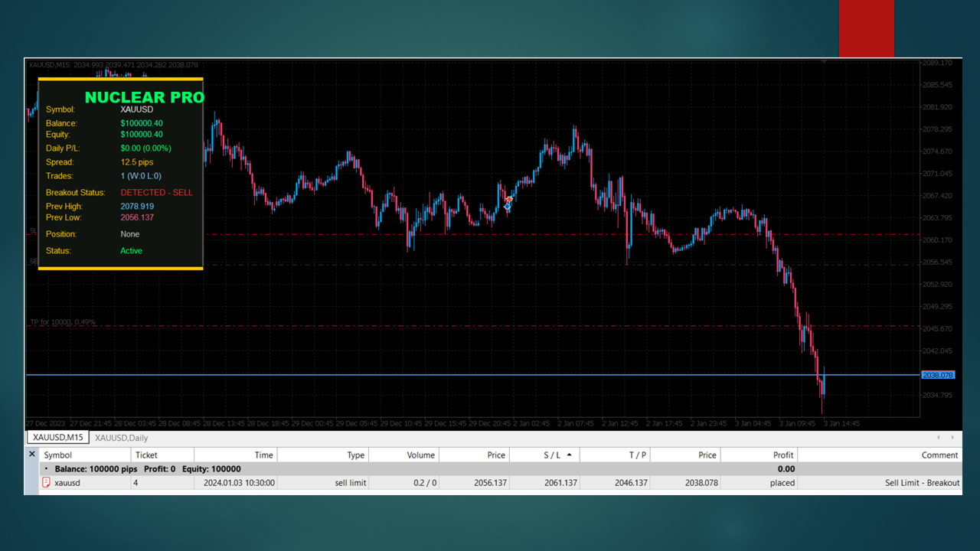Click the 'placed' status cell

782,483
